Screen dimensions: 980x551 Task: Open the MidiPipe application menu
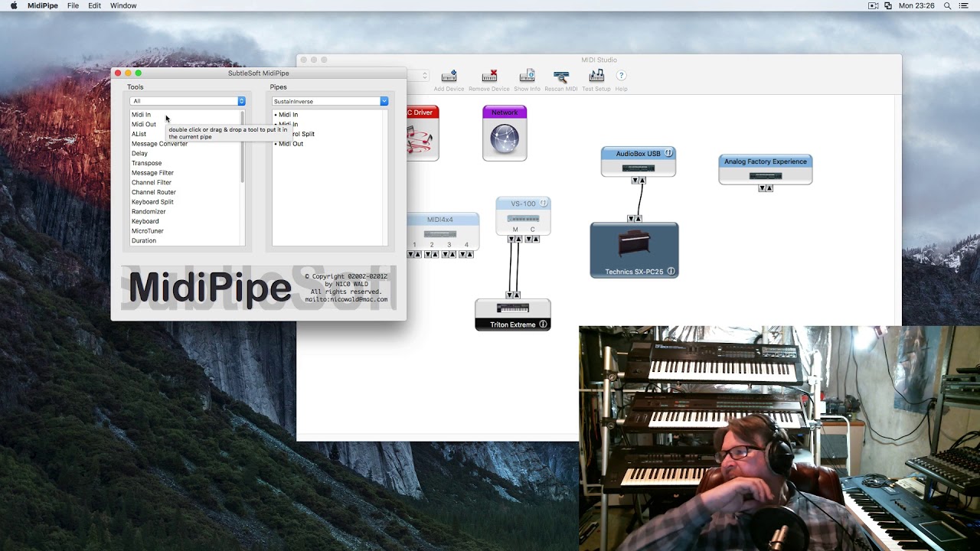click(43, 5)
